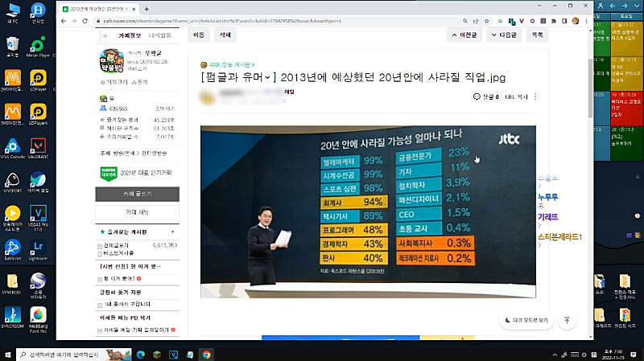The width and height of the screenshot is (644, 361).
Task: Click the jtbc chart image
Action: click(x=368, y=211)
